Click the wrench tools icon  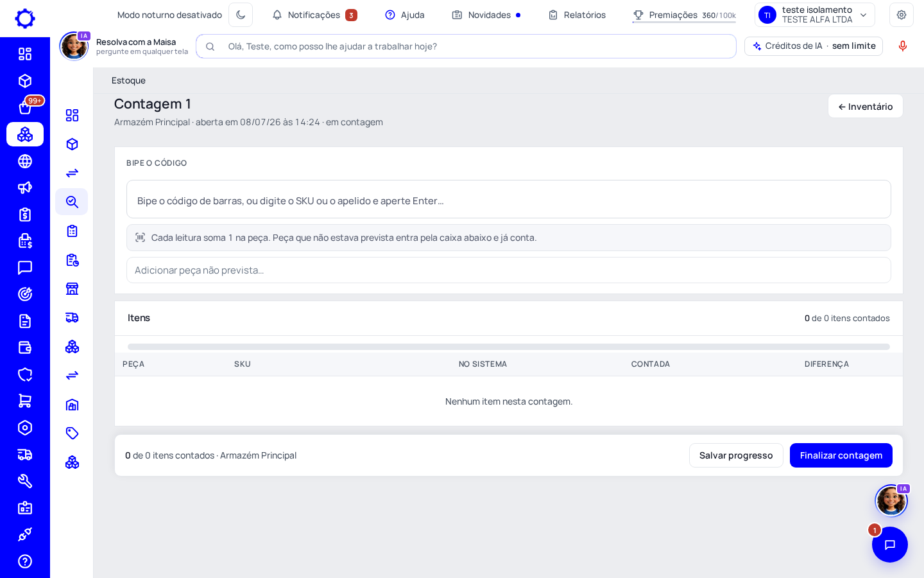25,481
